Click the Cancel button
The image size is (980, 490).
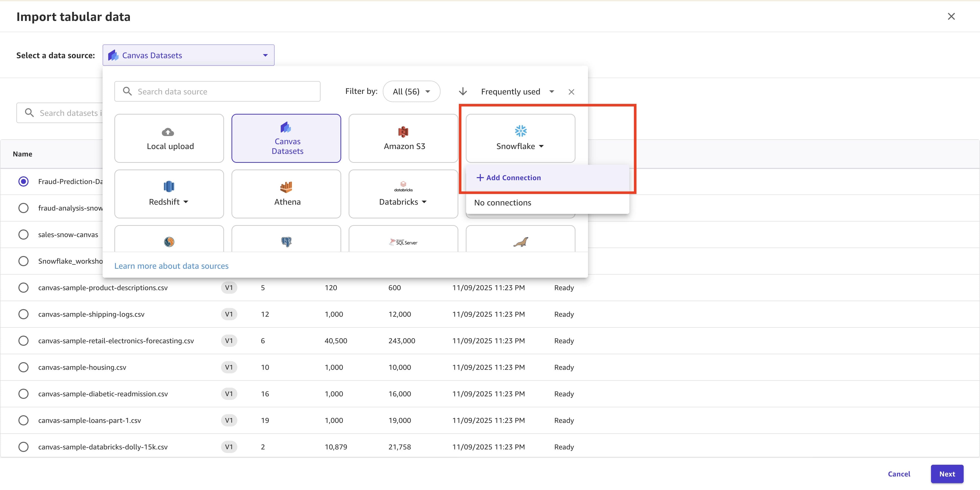pos(899,474)
